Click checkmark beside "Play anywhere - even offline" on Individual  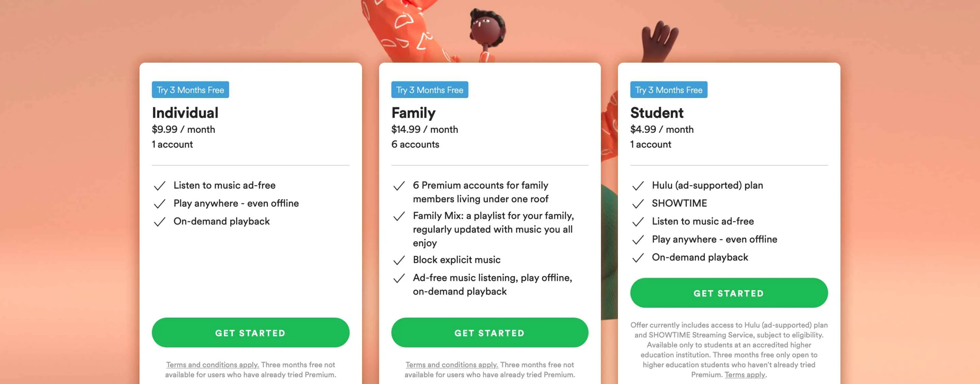tap(159, 204)
